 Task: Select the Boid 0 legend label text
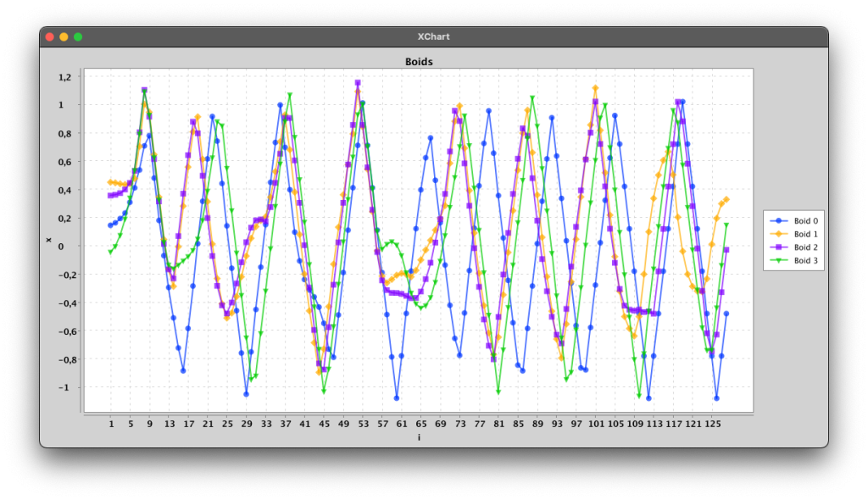click(805, 221)
